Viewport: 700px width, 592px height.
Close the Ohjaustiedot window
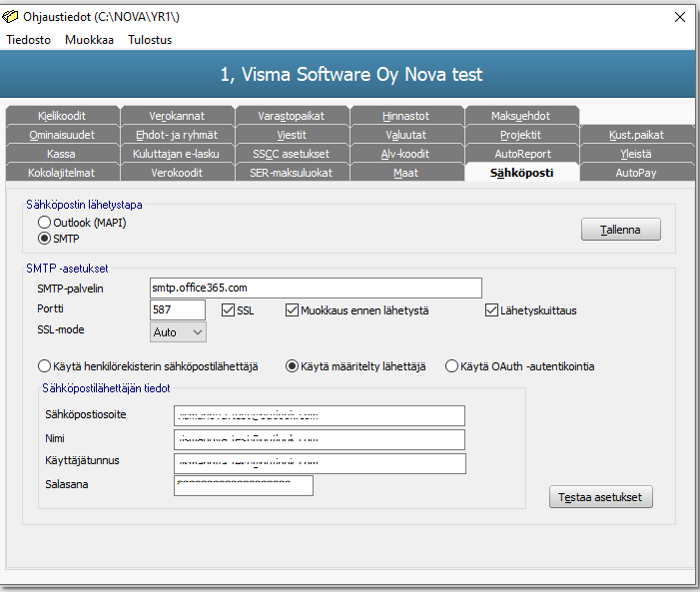point(679,17)
